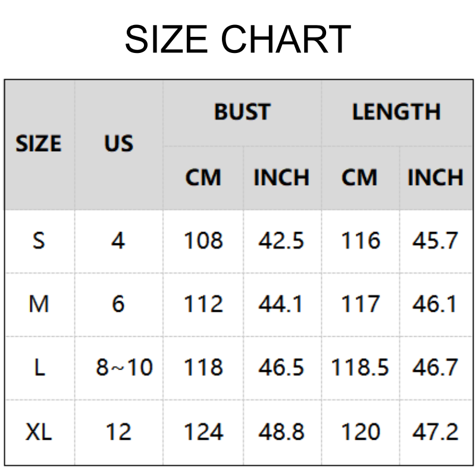
Task: Click length value 116 cm
Action: click(360, 241)
